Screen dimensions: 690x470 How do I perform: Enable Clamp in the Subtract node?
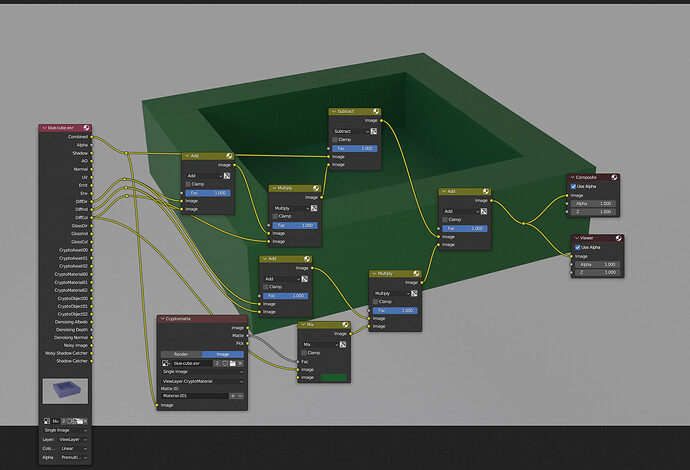click(335, 140)
